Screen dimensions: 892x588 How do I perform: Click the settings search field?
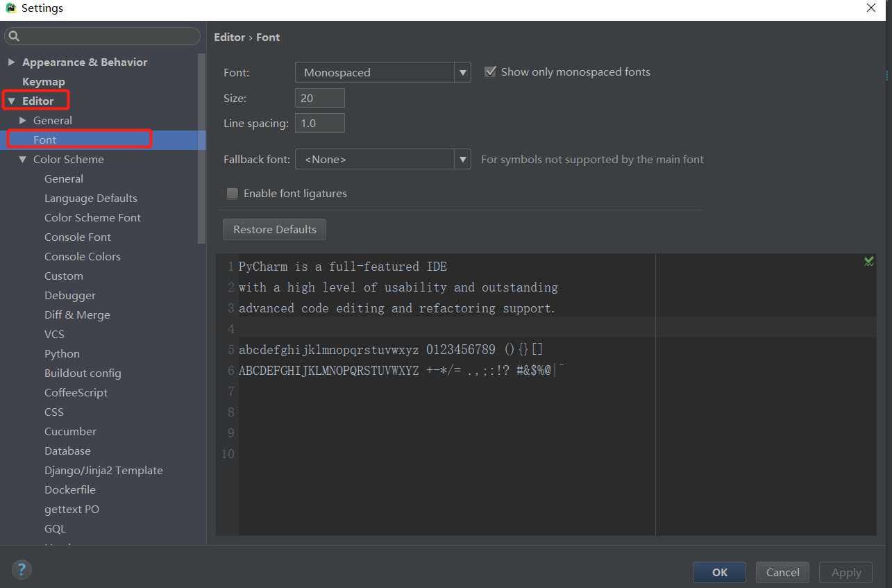[103, 36]
